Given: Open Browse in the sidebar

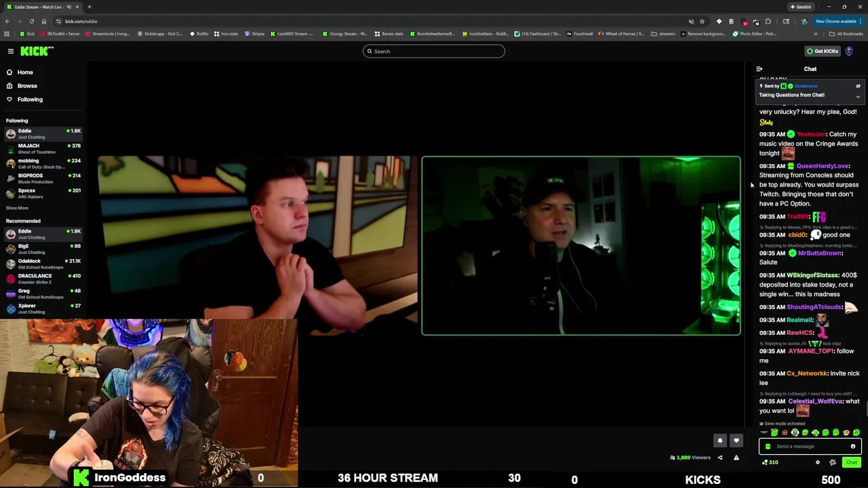Looking at the screenshot, I should click(x=27, y=85).
